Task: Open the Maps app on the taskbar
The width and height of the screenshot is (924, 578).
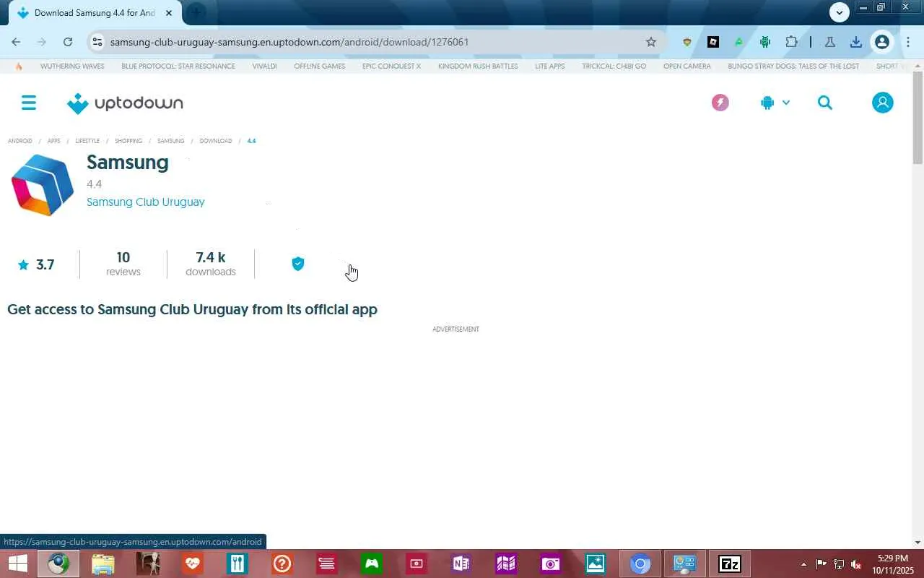Action: [506, 564]
